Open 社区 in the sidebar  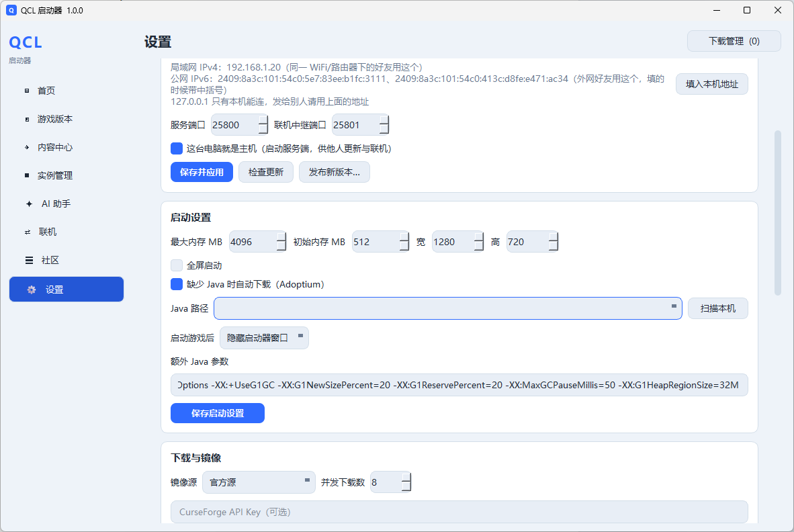pyautogui.click(x=67, y=260)
